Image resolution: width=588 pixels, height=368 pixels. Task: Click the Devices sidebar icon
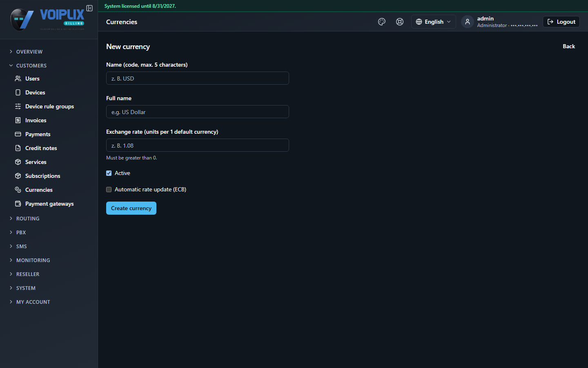tap(18, 92)
